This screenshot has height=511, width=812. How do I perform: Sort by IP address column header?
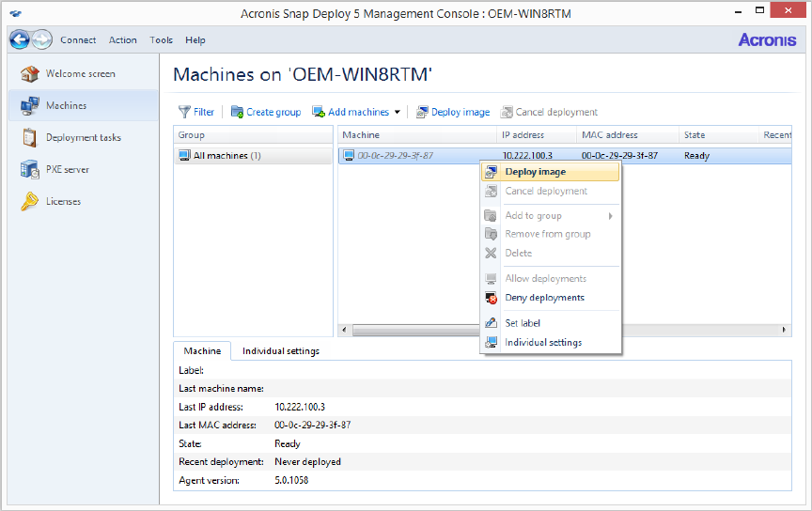[537, 135]
